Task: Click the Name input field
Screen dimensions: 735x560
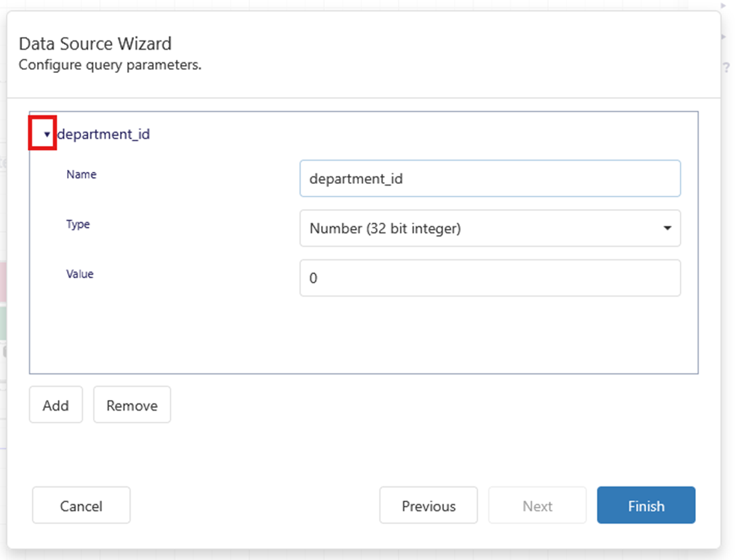Action: coord(490,178)
